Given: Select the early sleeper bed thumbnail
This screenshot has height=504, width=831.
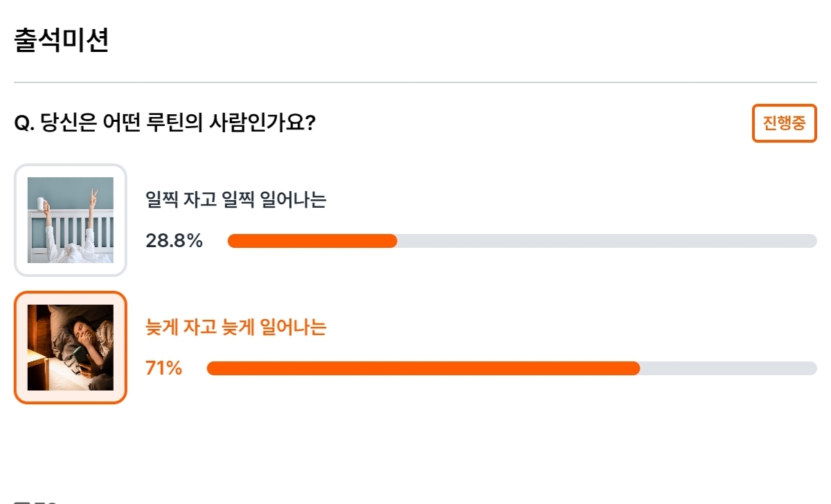Looking at the screenshot, I should pyautogui.click(x=71, y=220).
